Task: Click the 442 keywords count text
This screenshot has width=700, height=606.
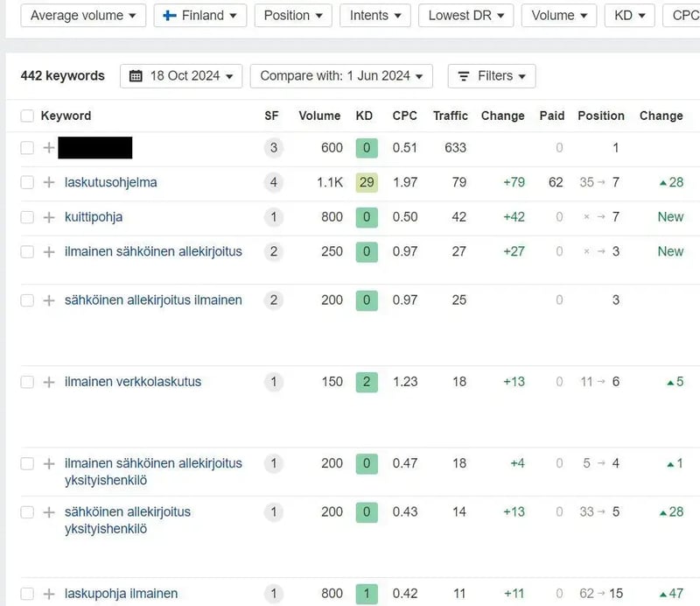Action: coord(62,76)
